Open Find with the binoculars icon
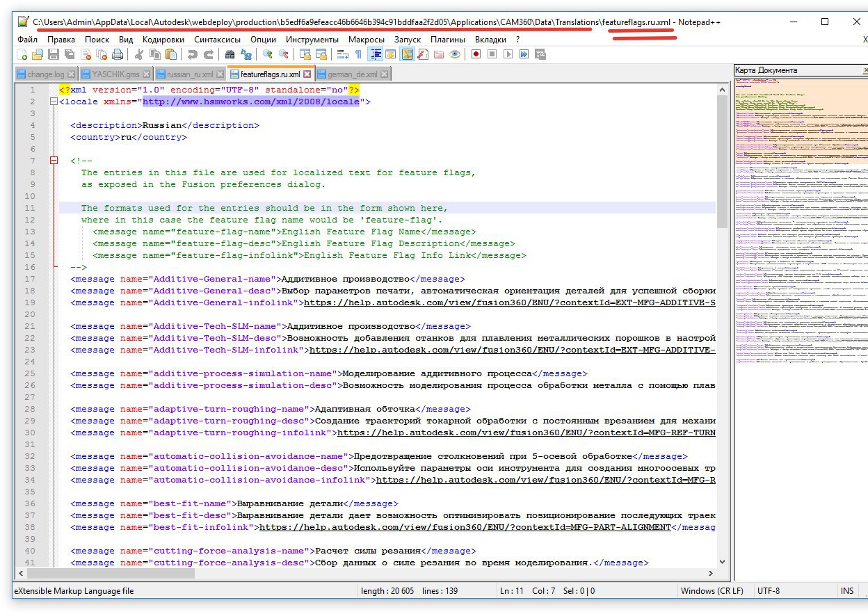The height and width of the screenshot is (614, 868). 230,54
